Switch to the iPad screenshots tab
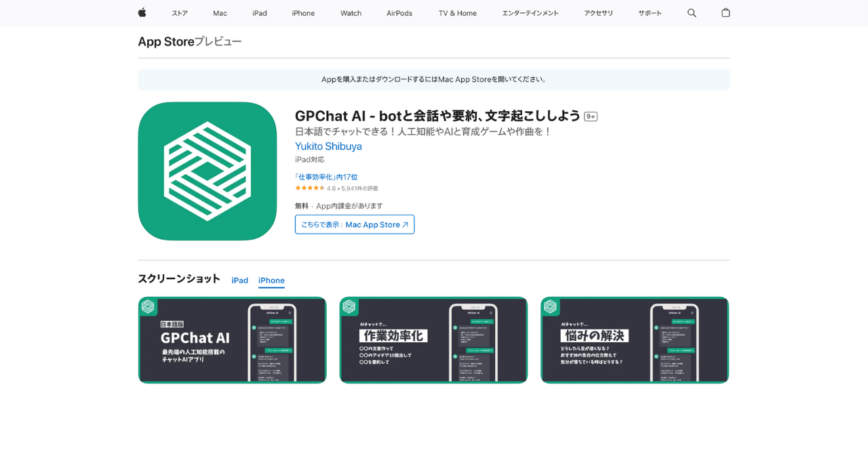868x454 pixels. (x=239, y=281)
